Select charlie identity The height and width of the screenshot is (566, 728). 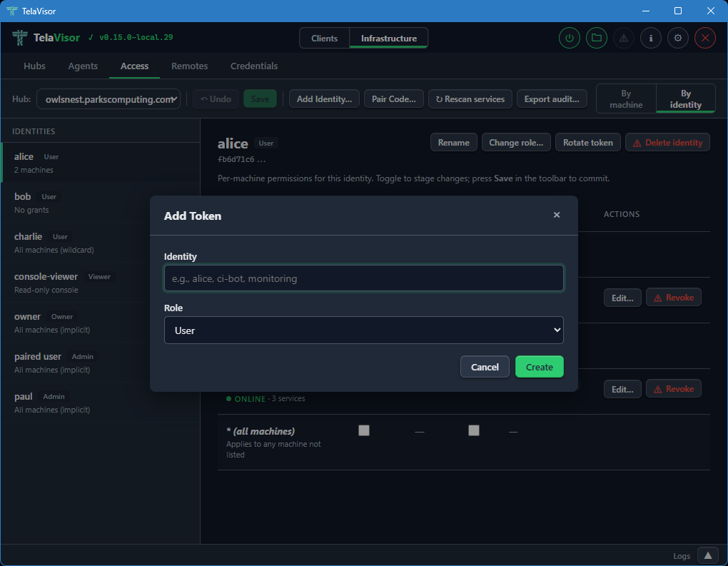(x=101, y=243)
